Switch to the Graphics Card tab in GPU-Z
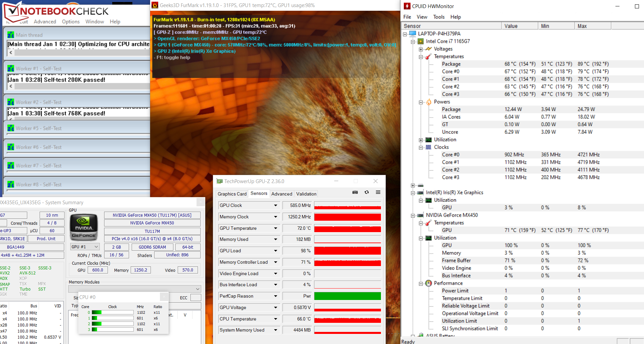This screenshot has width=644, height=344. tap(232, 194)
